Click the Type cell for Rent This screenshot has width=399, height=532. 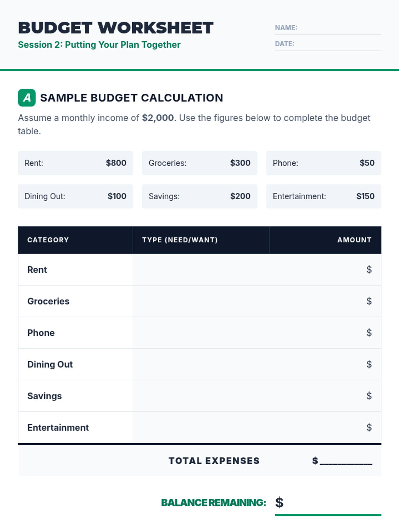tap(201, 270)
